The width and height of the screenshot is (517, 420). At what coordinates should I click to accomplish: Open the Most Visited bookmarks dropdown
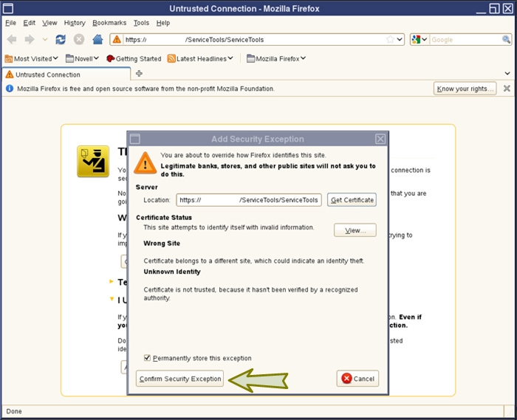click(x=32, y=58)
